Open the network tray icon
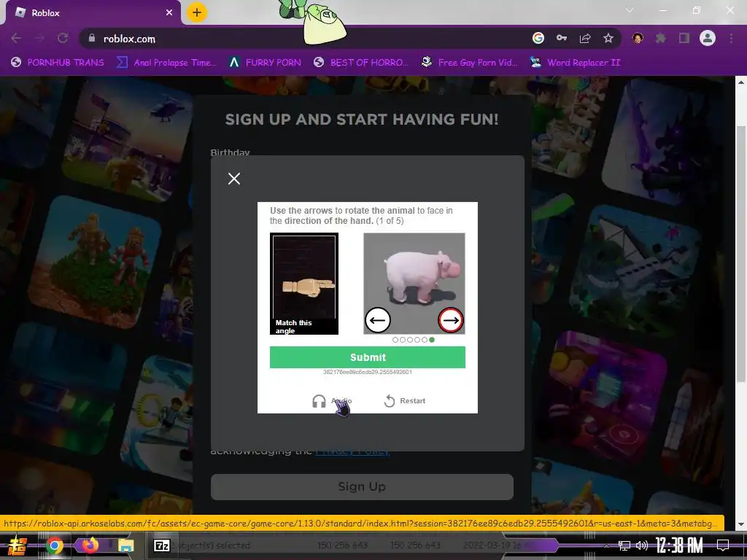The width and height of the screenshot is (747, 560). [624, 545]
